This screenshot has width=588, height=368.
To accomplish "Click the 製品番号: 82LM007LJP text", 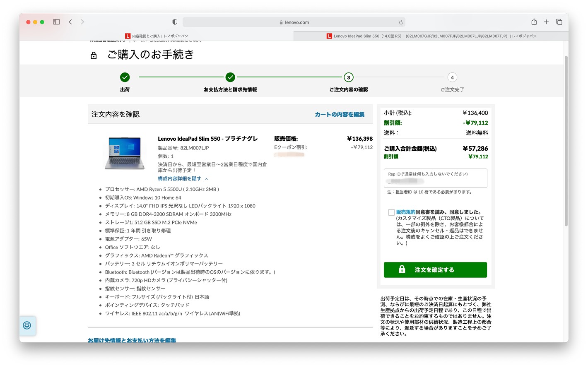I will (x=183, y=148).
